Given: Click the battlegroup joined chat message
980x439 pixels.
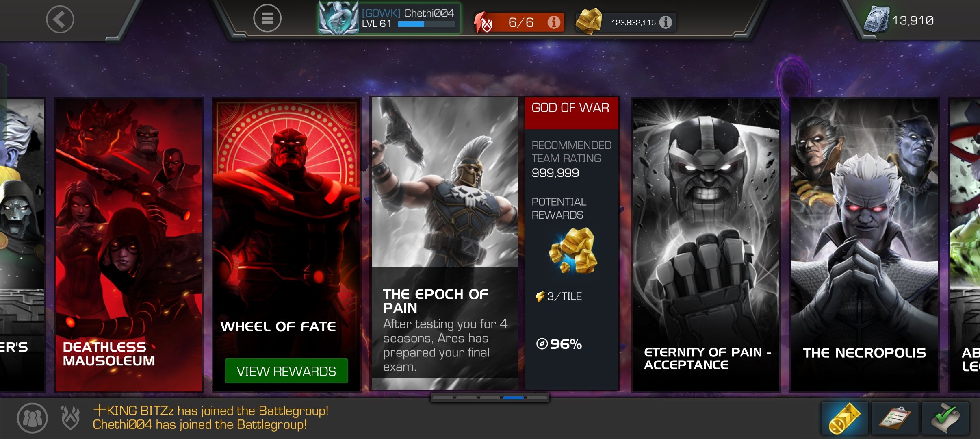Looking at the screenshot, I should point(210,418).
